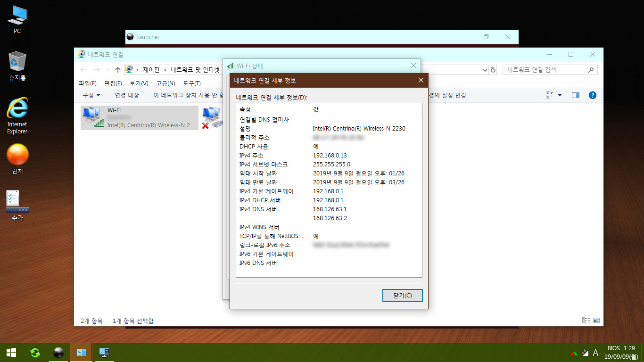
Task: Click the black ball Launcher taskbar icon
Action: pos(58,352)
